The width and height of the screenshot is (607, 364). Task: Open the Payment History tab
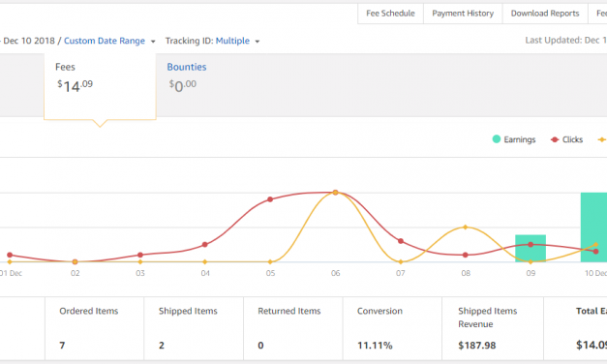click(463, 14)
